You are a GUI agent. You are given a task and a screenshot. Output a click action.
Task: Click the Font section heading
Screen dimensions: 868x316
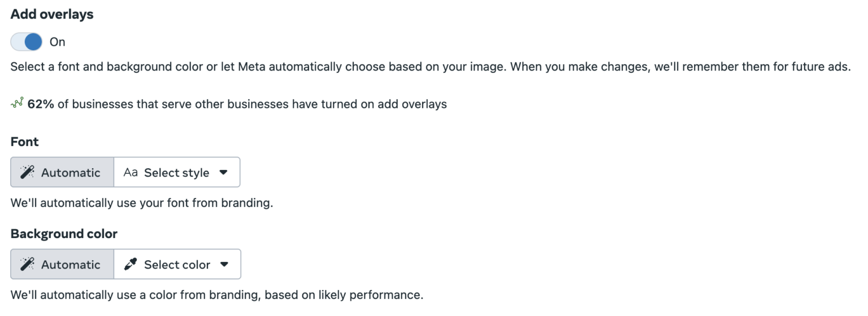point(25,142)
